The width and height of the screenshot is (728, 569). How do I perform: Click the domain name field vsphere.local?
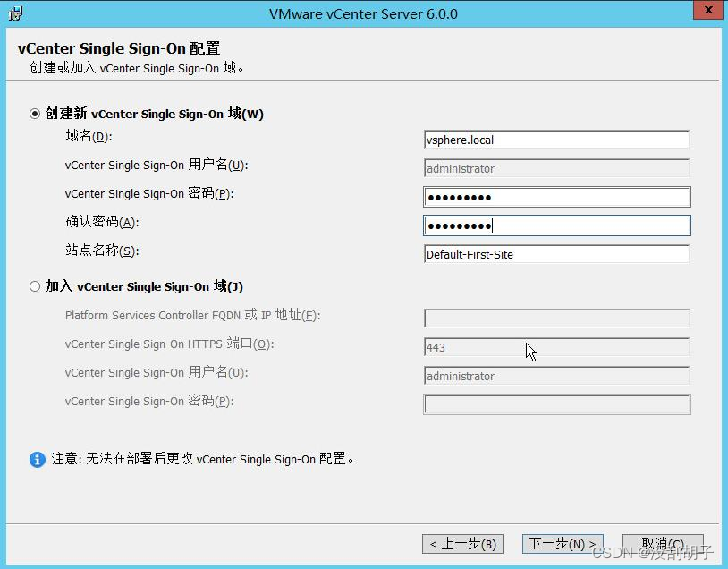coord(556,140)
